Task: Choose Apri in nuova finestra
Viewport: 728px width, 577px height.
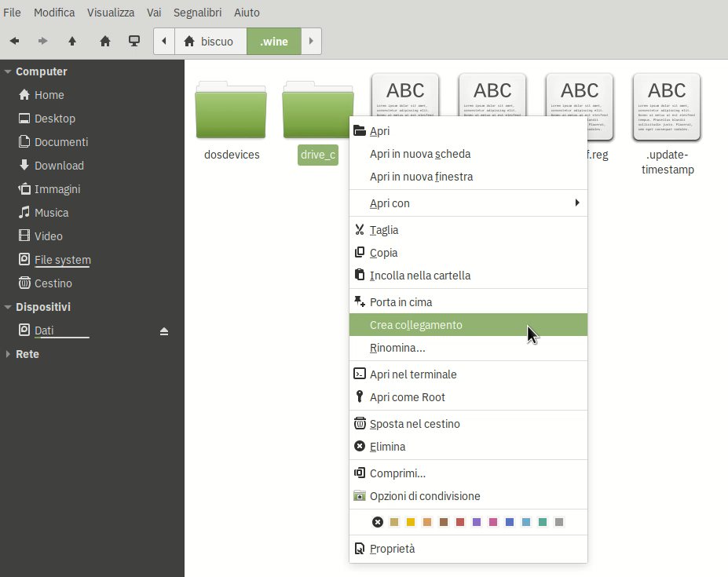Action: click(x=468, y=177)
